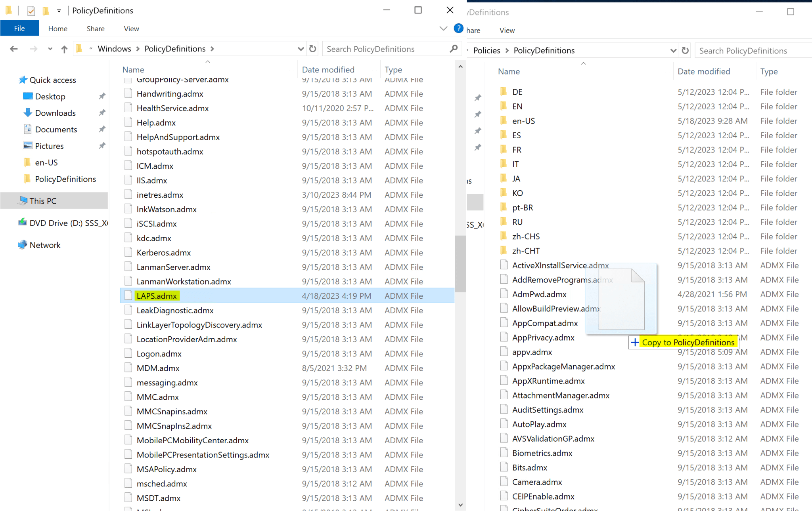This screenshot has width=812, height=511.
Task: Navigate up one folder level with the Up arrow
Action: pos(64,48)
